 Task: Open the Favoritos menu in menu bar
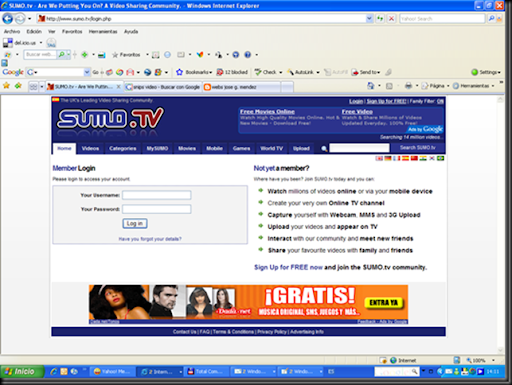coord(72,31)
